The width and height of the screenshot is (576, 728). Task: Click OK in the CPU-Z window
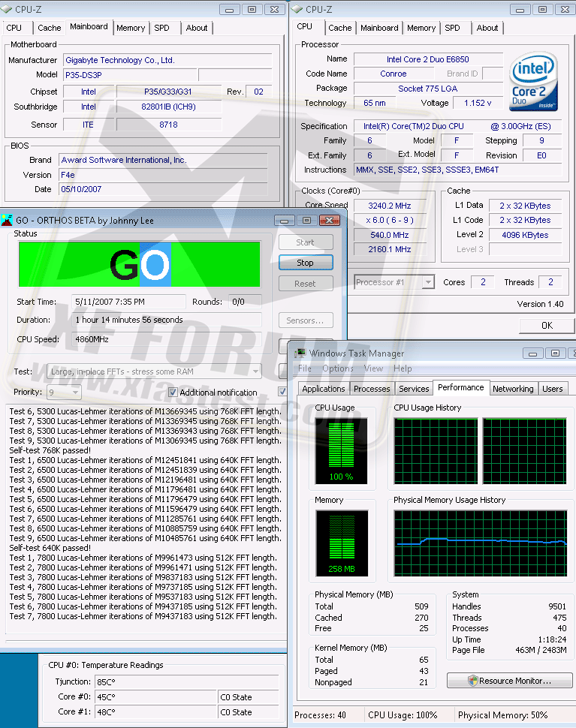pos(547,326)
